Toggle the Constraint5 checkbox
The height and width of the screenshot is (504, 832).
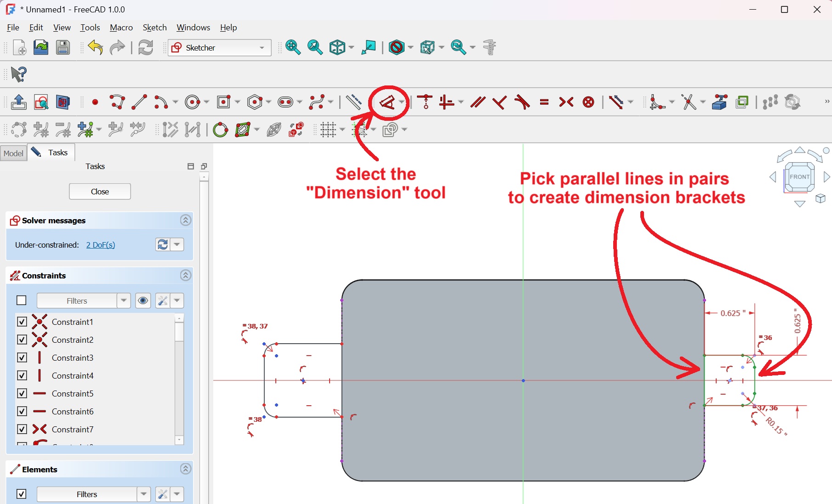[22, 393]
